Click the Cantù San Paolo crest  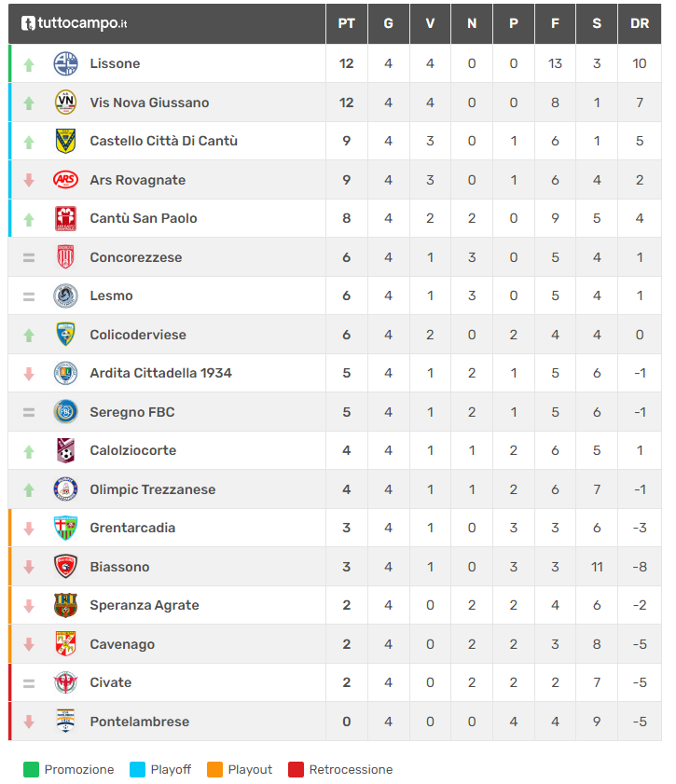[65, 218]
